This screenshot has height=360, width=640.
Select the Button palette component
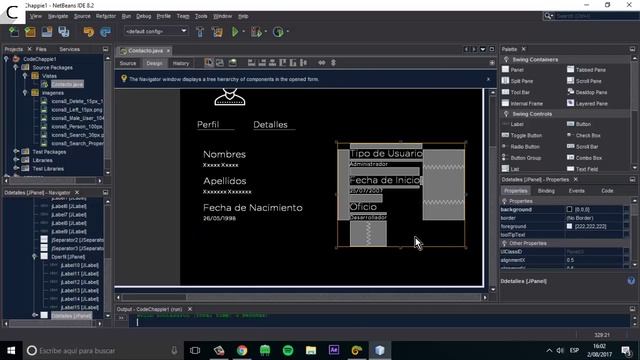[x=579, y=124]
